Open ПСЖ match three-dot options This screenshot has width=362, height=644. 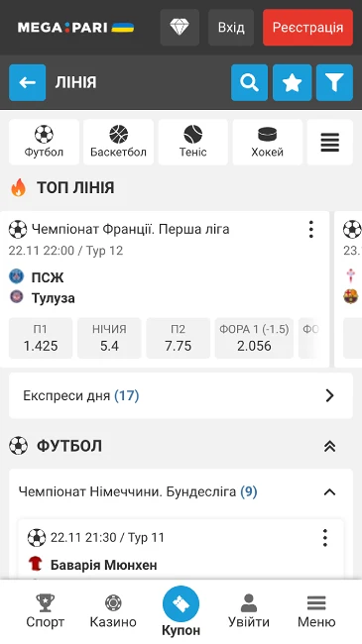[311, 229]
